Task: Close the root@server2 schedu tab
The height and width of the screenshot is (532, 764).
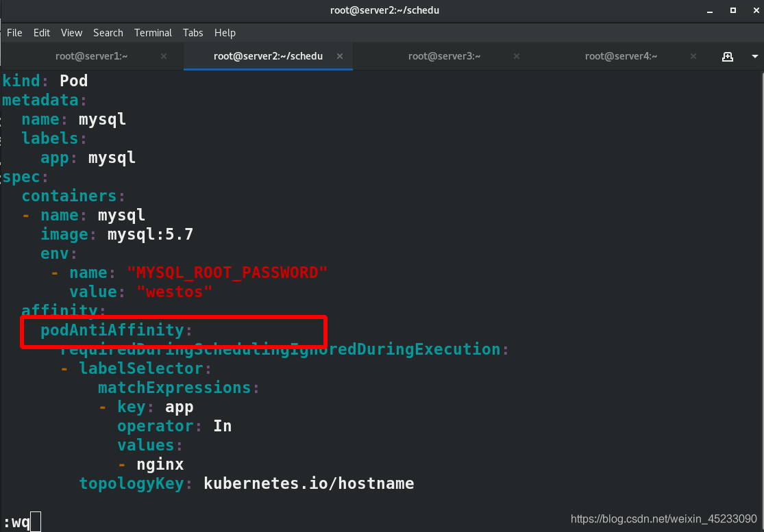Action: (340, 56)
